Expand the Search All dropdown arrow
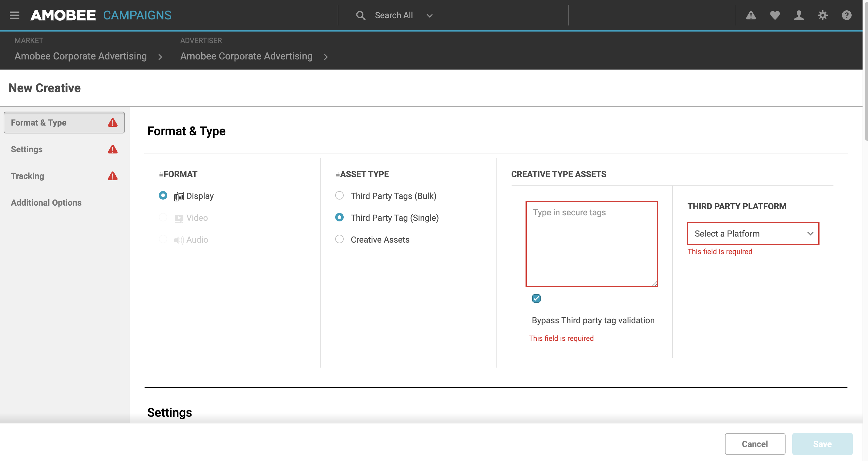868x461 pixels. tap(429, 15)
